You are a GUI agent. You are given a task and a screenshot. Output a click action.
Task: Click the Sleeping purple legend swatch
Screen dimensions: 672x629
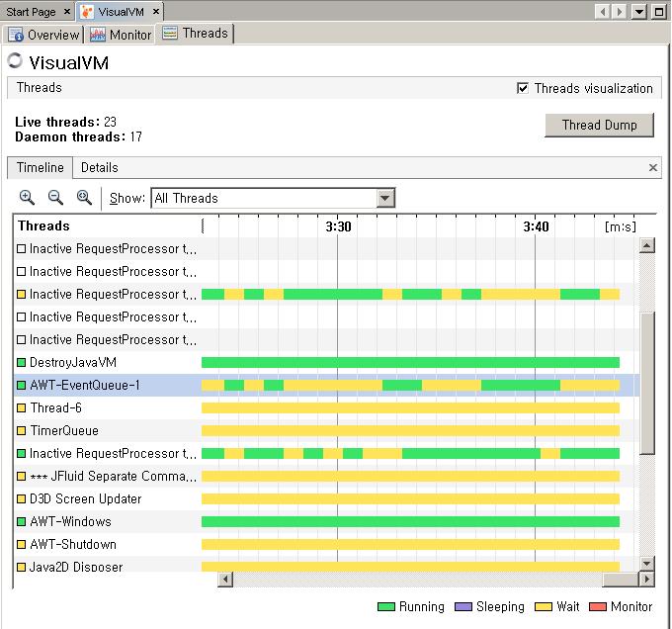coord(462,607)
